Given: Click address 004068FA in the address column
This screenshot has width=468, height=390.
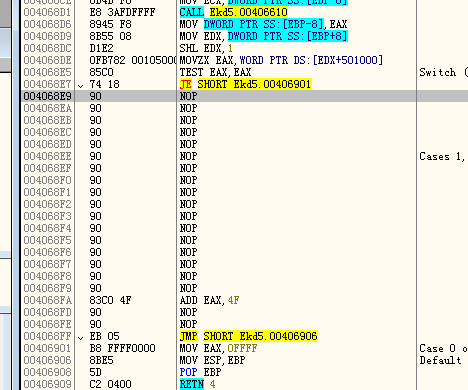Looking at the screenshot, I should point(48,300).
